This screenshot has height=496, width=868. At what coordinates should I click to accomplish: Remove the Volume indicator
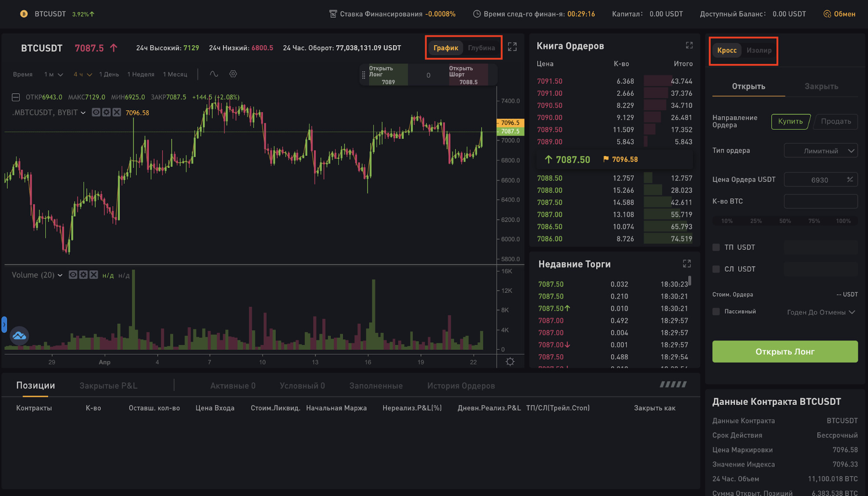click(94, 275)
